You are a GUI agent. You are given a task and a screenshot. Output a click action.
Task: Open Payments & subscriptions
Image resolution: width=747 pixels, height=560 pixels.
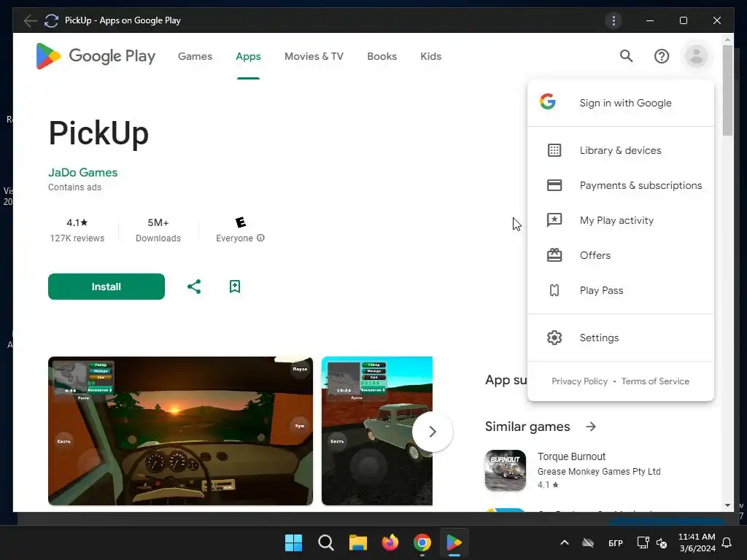pos(621,185)
